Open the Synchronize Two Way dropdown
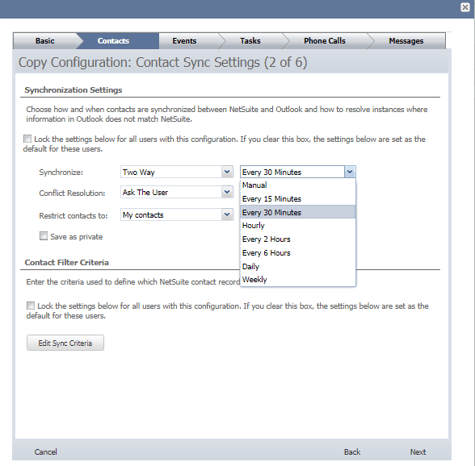The image size is (475, 466). click(177, 172)
